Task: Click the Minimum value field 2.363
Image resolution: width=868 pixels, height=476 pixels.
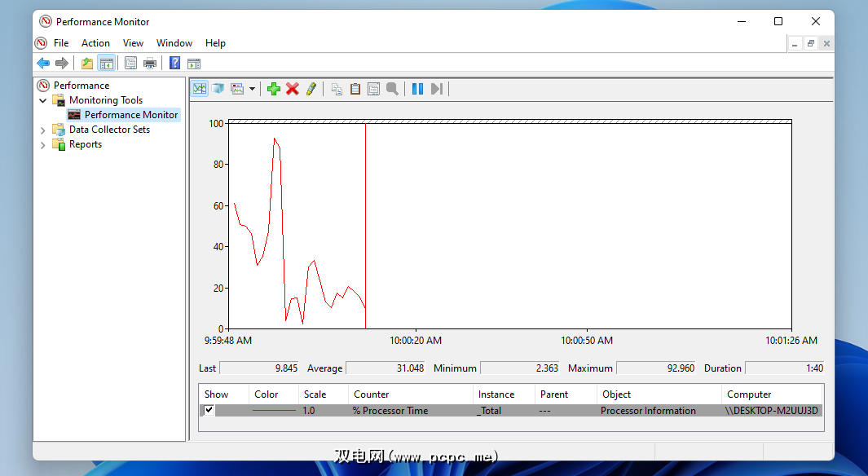Action: 520,368
